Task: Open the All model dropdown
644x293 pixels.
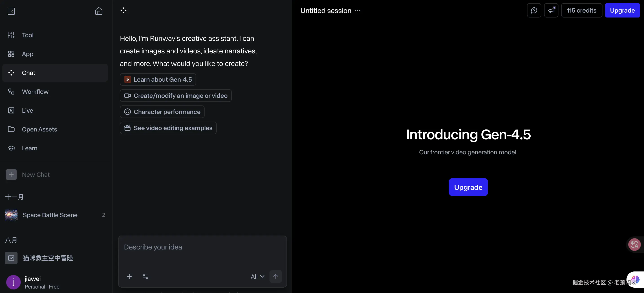Action: (x=258, y=276)
